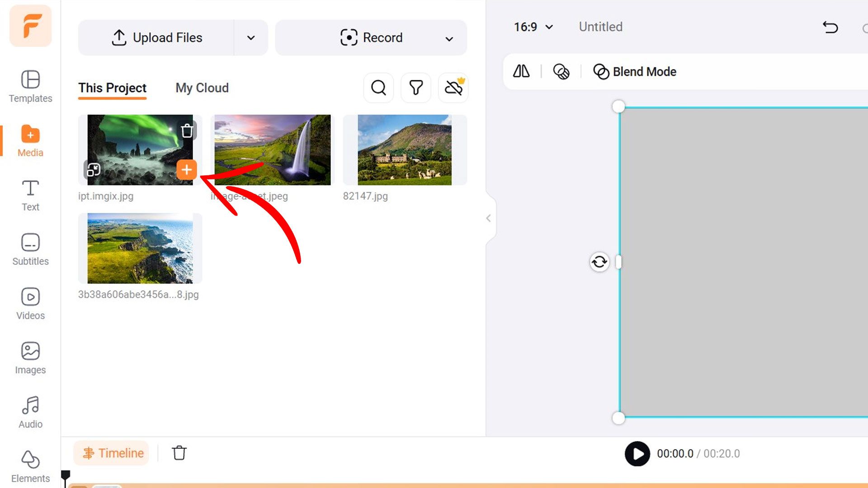Delete ipt.imgix.jpg using the thumbnail trash icon
The width and height of the screenshot is (868, 488).
187,131
